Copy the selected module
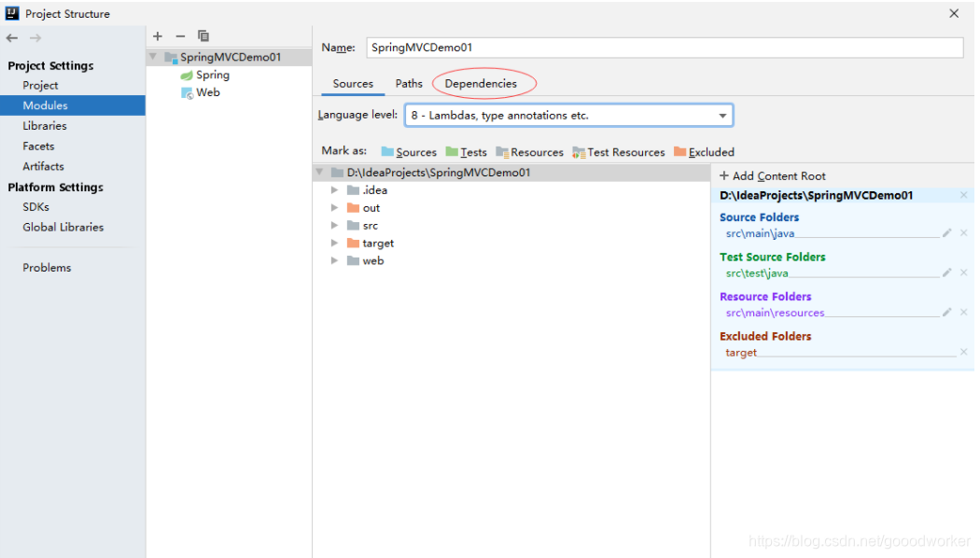Image resolution: width=980 pixels, height=558 pixels. click(x=203, y=36)
